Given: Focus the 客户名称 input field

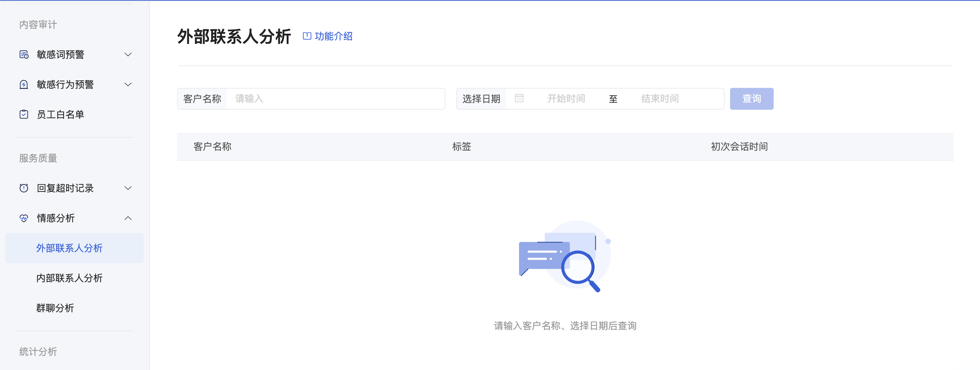Looking at the screenshot, I should (x=335, y=98).
